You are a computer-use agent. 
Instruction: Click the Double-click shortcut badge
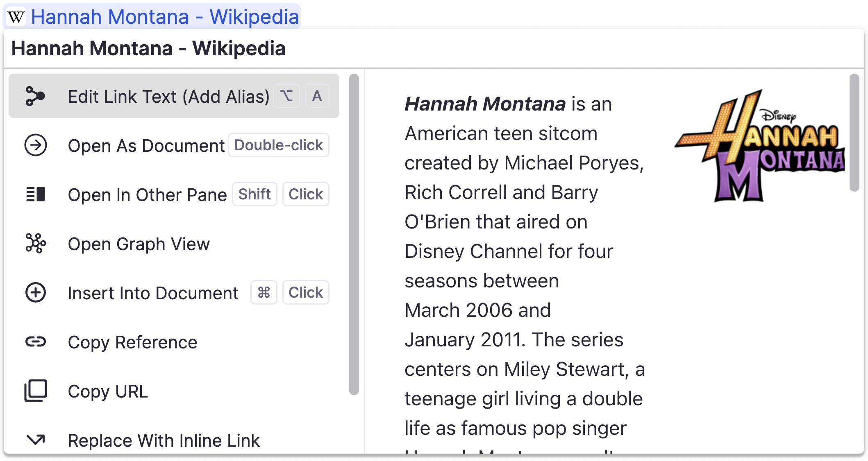pyautogui.click(x=279, y=145)
